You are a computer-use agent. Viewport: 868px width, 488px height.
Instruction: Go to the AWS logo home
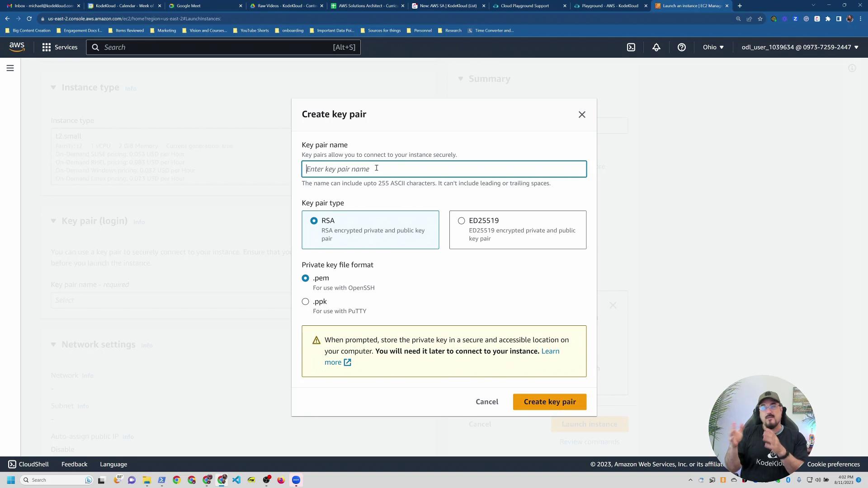pyautogui.click(x=17, y=47)
